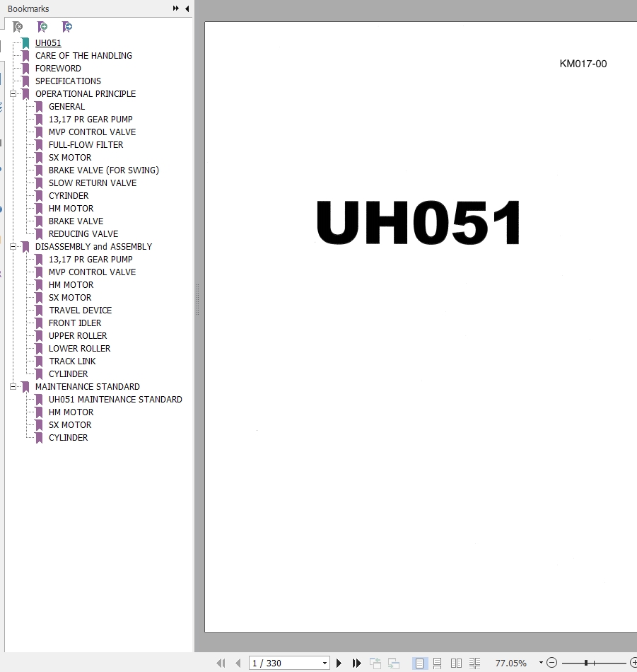
Task: Click the add new bookmark icon
Action: [x=42, y=27]
